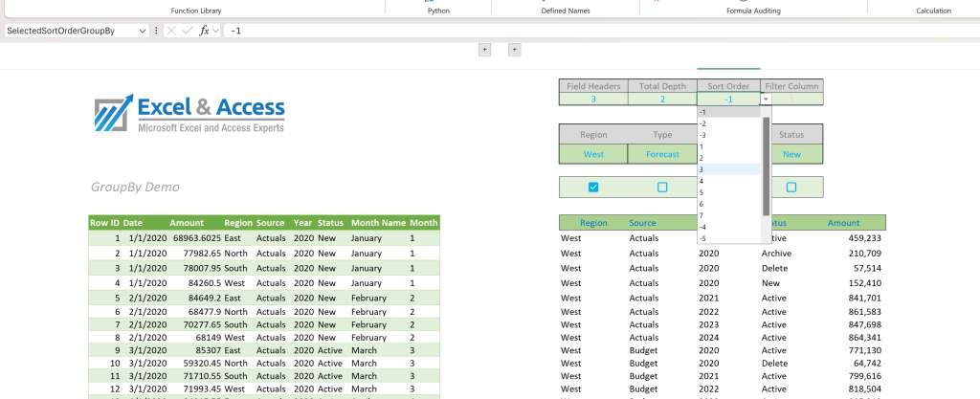Image resolution: width=980 pixels, height=399 pixels.
Task: Click the Month Name column header
Action: [378, 223]
